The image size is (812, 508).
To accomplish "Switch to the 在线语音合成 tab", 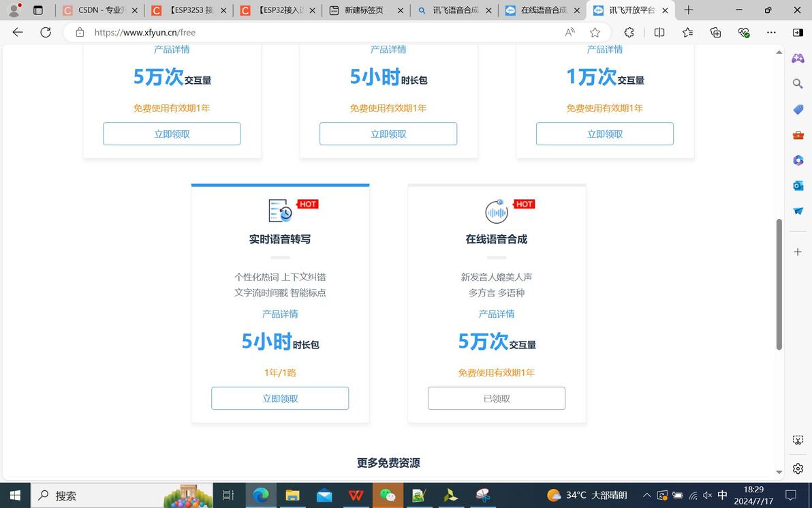I will (x=543, y=10).
